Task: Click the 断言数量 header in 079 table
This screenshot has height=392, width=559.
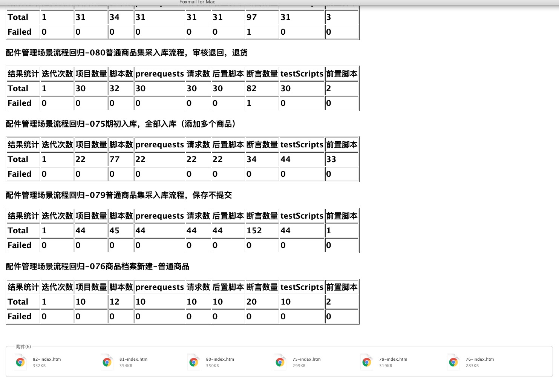Action: pyautogui.click(x=262, y=216)
